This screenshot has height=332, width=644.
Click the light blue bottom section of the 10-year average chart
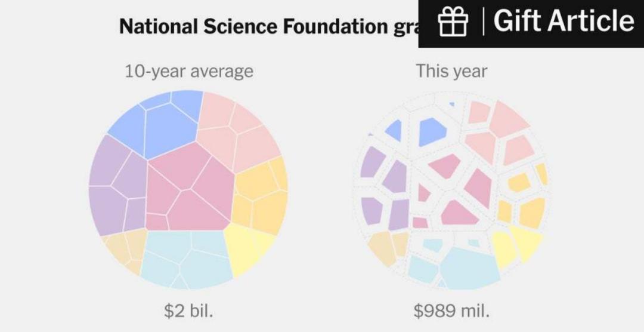[x=185, y=257]
